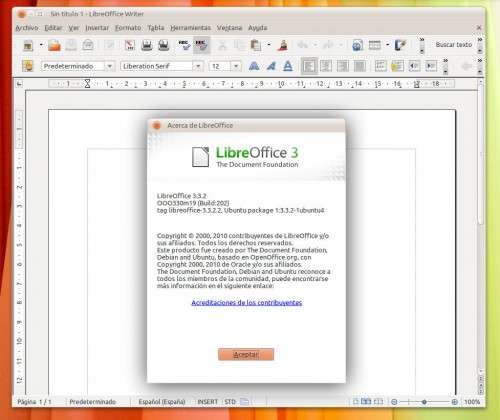Open the Editar menu
The image size is (500, 420).
click(53, 28)
